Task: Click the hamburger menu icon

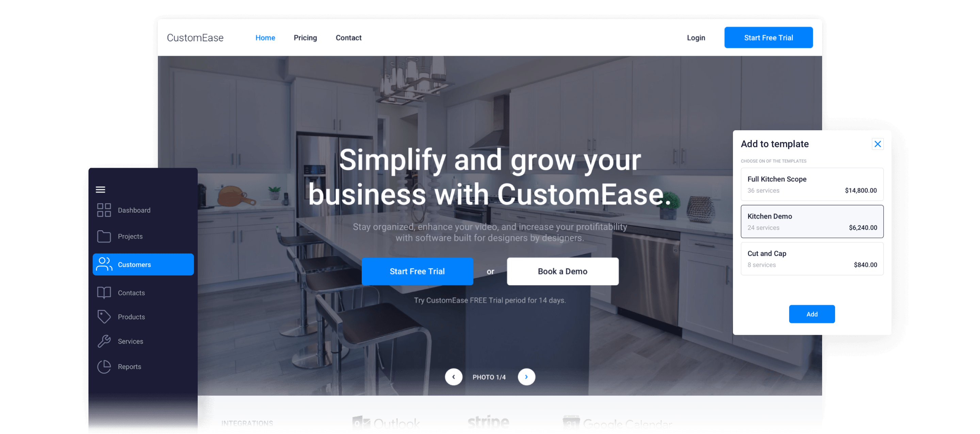Action: [101, 189]
